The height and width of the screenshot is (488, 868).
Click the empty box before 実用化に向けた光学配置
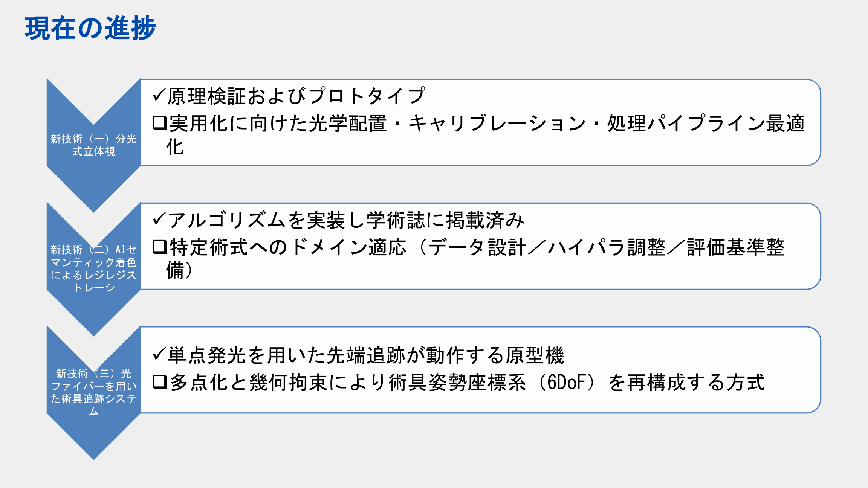[x=160, y=123]
